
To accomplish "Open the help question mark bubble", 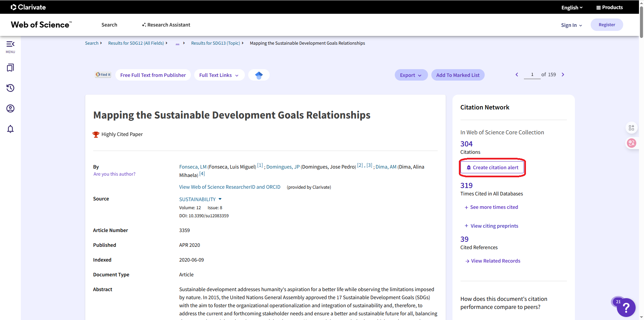I will coord(626,307).
